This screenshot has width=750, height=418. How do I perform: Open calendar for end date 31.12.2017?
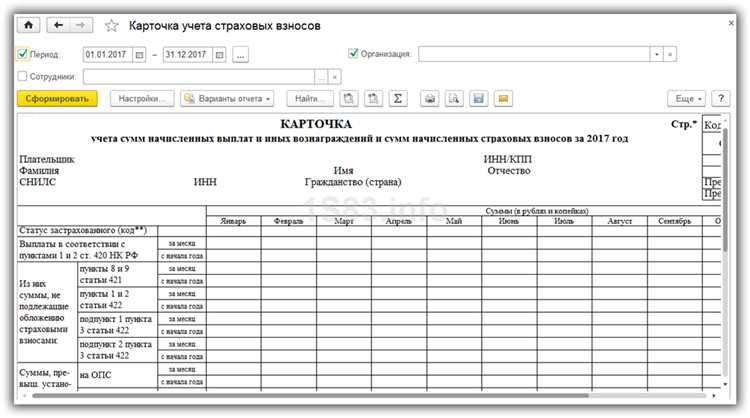tap(220, 55)
